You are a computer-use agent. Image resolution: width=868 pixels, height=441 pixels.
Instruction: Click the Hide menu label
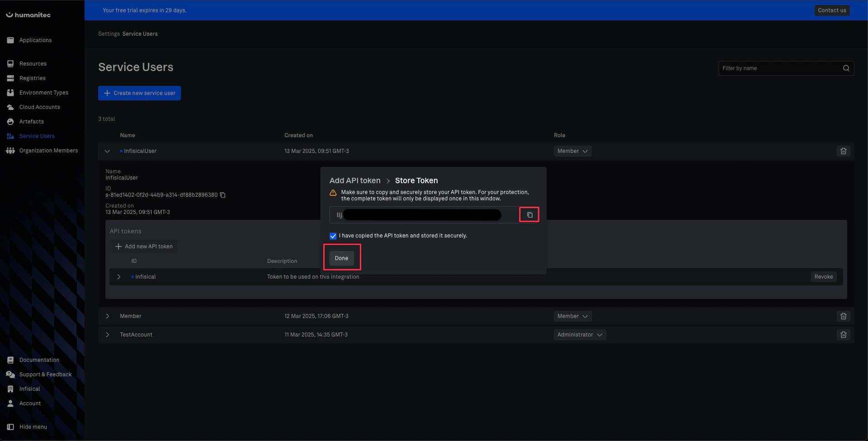pos(33,427)
